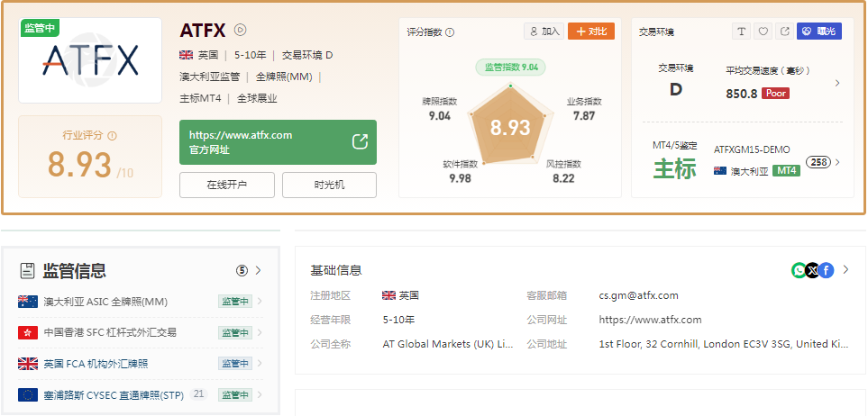
Task: Click the 行业评分 8.93 score card
Action: [x=90, y=157]
